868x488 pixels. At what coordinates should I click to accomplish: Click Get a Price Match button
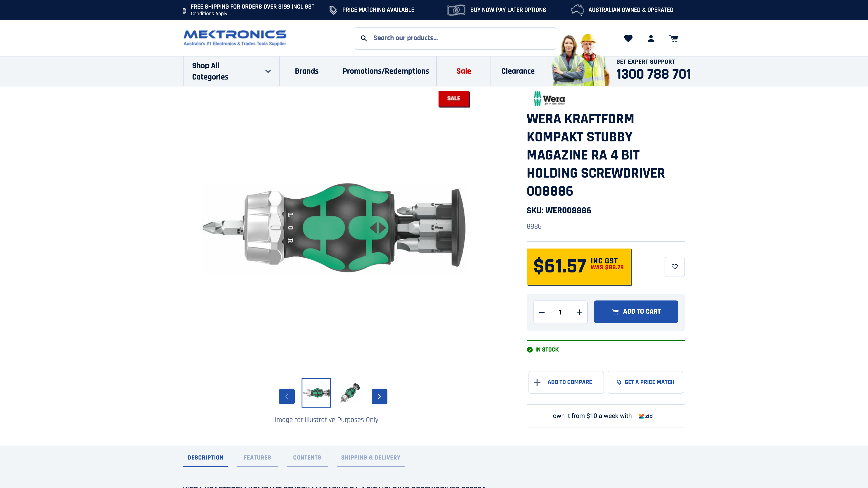pyautogui.click(x=645, y=382)
